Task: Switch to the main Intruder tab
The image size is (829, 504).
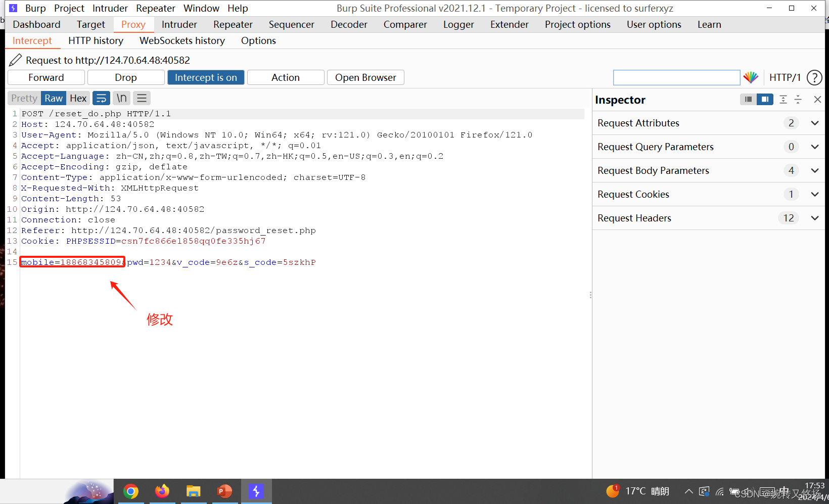Action: [x=179, y=24]
